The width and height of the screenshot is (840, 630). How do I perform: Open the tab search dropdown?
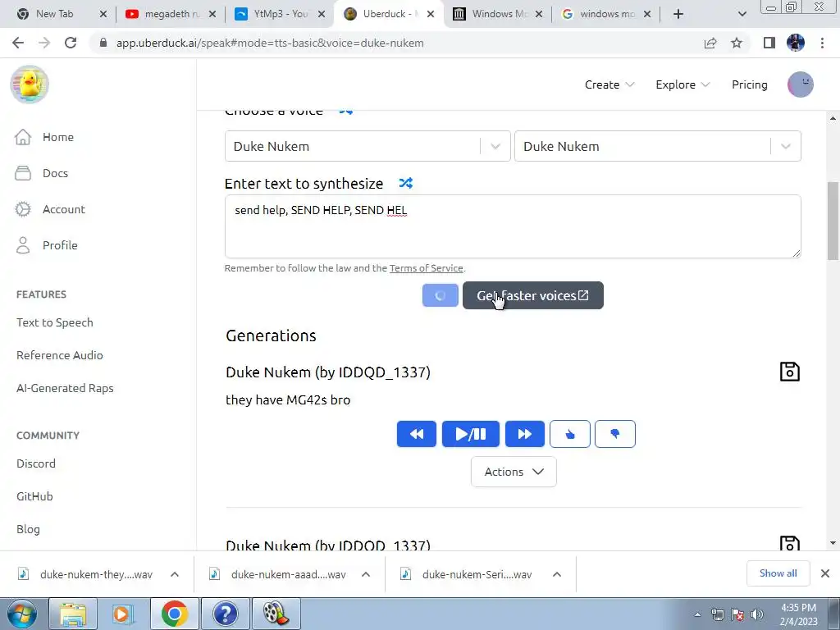click(742, 14)
